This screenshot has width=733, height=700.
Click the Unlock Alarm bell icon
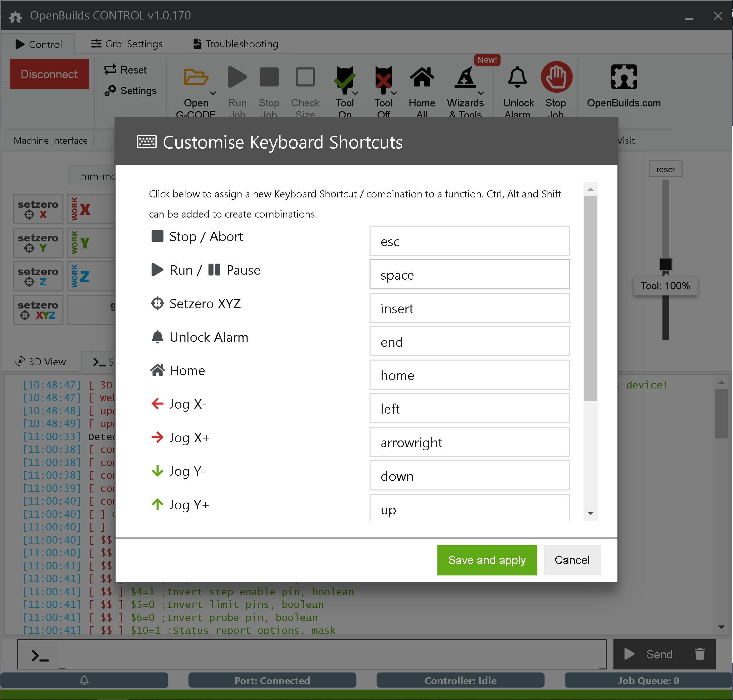pyautogui.click(x=517, y=77)
